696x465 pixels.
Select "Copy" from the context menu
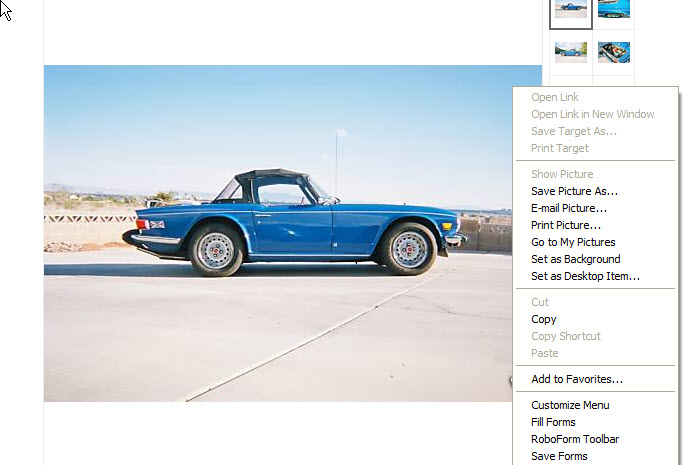pos(544,319)
